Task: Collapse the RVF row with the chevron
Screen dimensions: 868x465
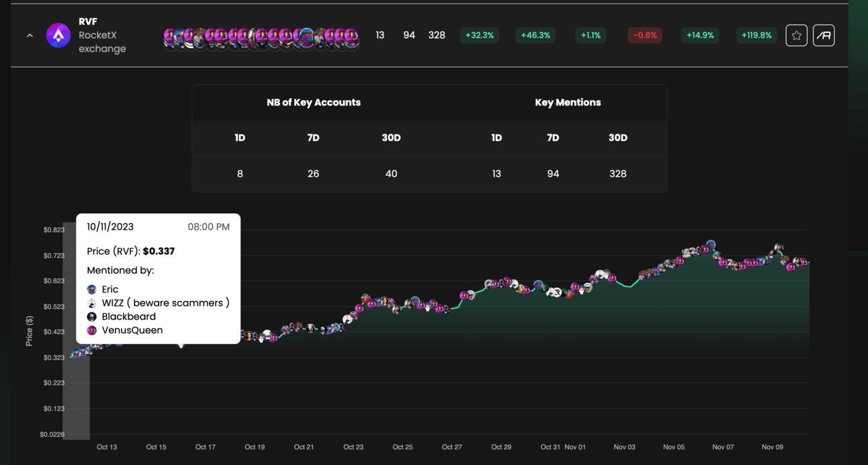Action: coord(30,36)
